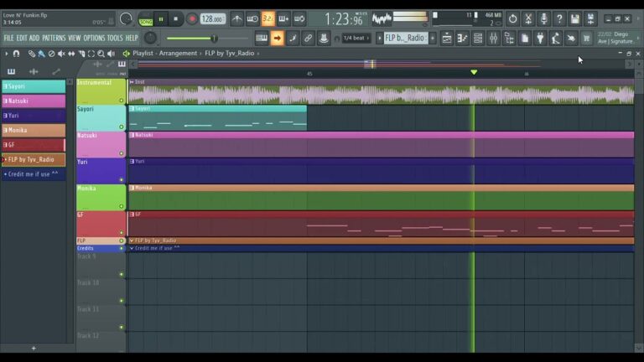Select the slice tool in Playlist toolbar
644x362 pixels.
pyautogui.click(x=81, y=54)
